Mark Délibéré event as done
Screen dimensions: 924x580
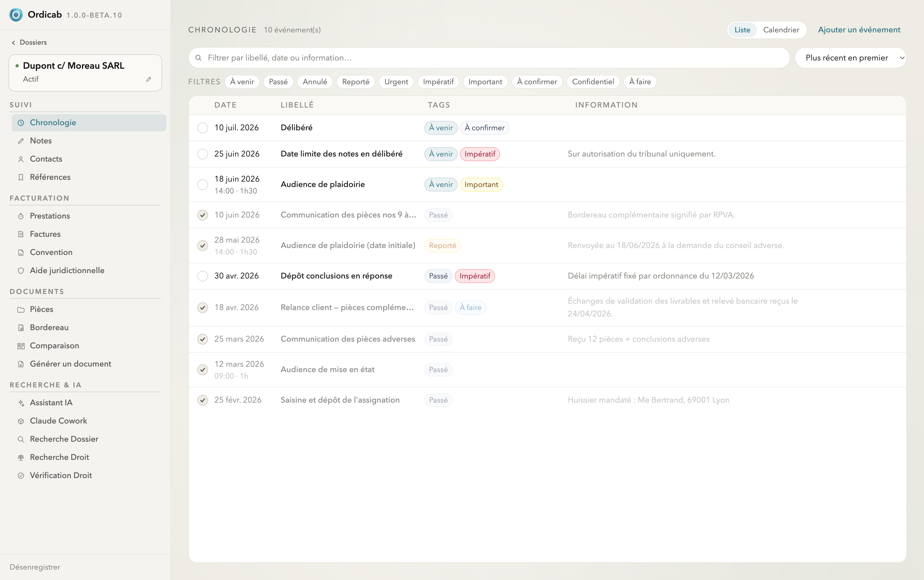pyautogui.click(x=203, y=128)
